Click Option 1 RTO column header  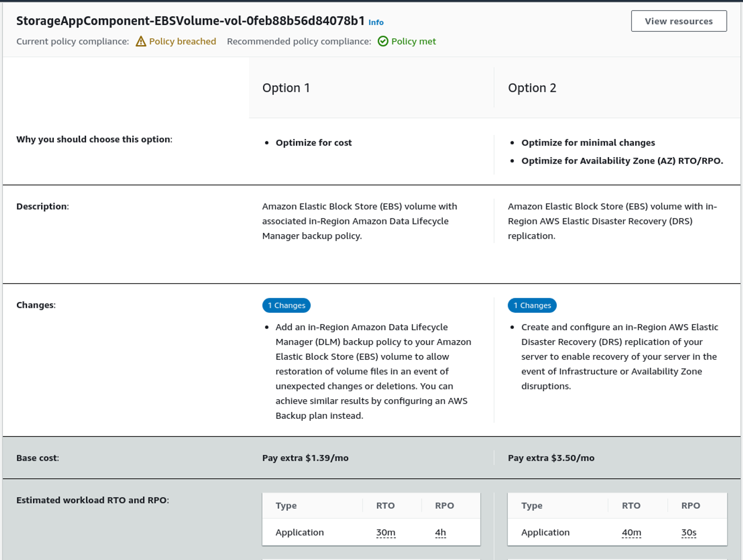(385, 505)
